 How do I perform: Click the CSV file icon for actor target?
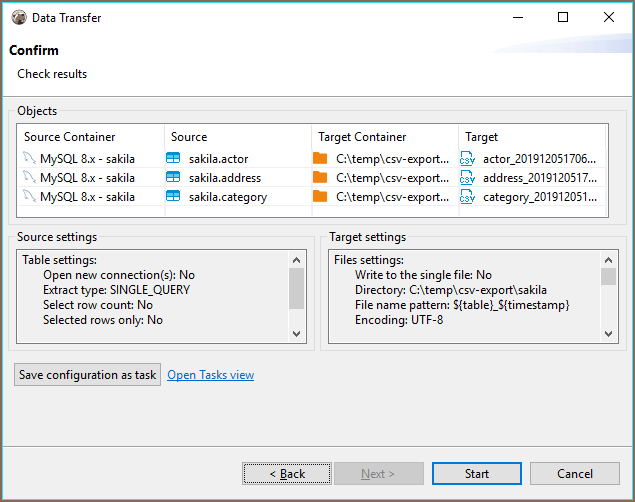(x=467, y=159)
